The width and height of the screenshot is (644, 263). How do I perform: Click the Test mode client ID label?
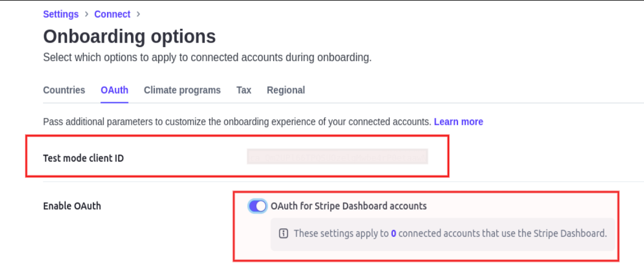[83, 158]
